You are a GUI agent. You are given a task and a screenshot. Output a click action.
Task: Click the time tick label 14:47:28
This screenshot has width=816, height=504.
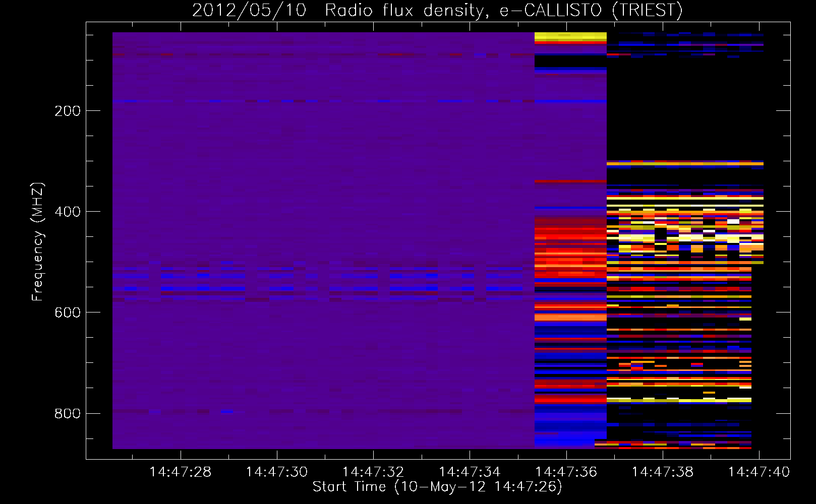tap(181, 472)
